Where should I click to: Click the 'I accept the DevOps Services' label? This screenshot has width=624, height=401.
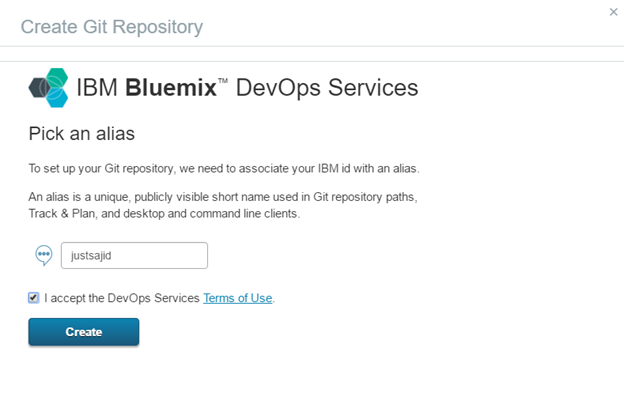pyautogui.click(x=122, y=298)
